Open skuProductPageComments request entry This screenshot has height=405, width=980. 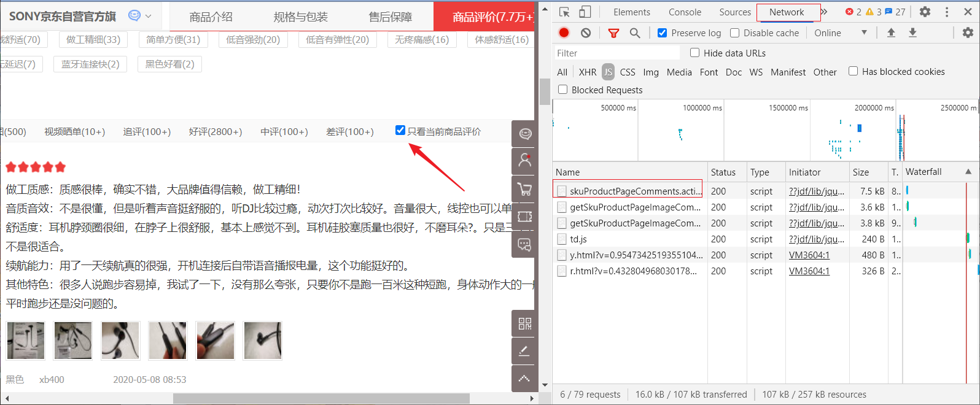635,191
